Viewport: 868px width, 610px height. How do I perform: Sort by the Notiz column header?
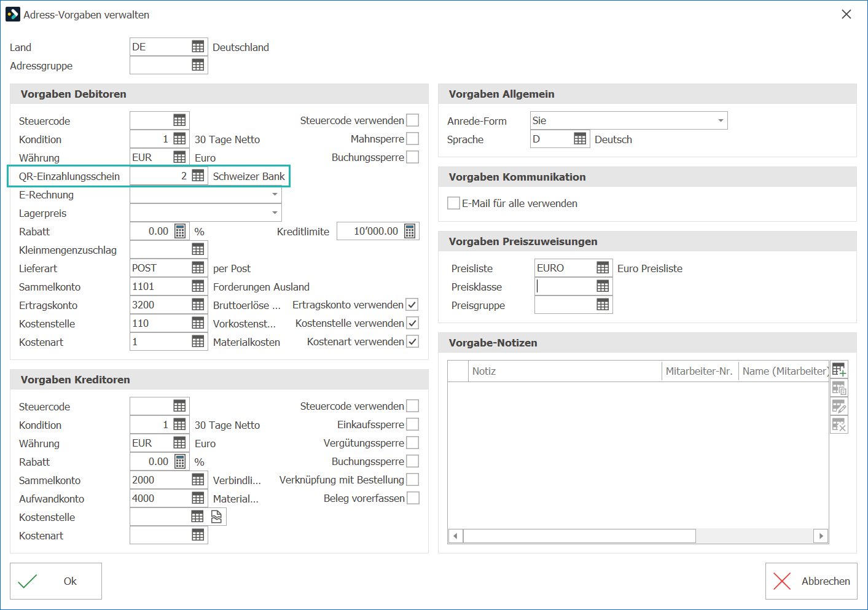[x=565, y=371]
